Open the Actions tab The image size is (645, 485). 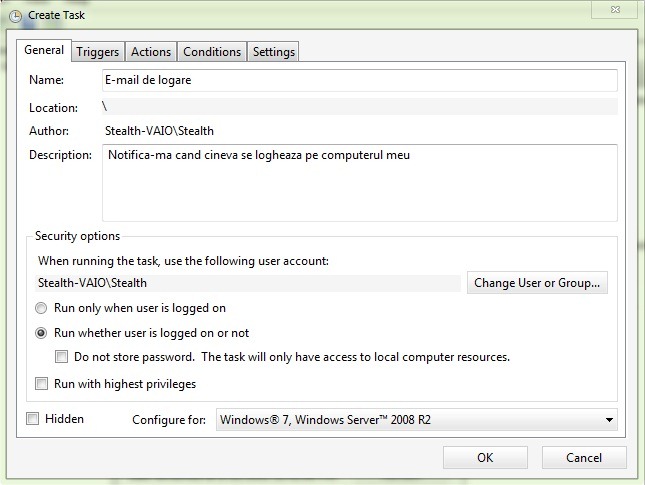pyautogui.click(x=151, y=52)
